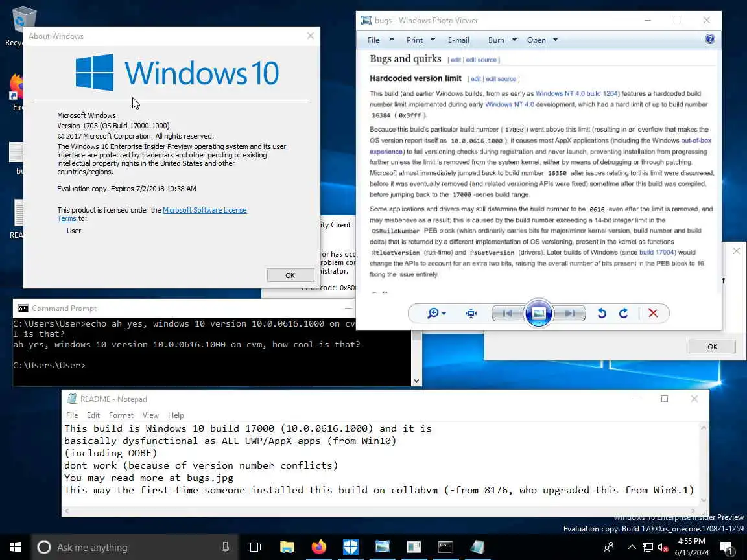This screenshot has height=560, width=747.
Task: Open Windows Defender shield taskbar icon
Action: (351, 547)
